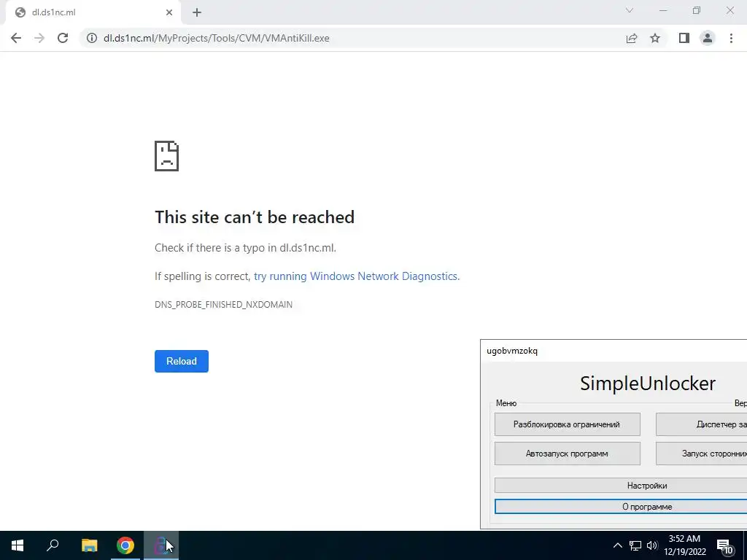
Task: Click Разблокировка ограничений button
Action: [567, 424]
